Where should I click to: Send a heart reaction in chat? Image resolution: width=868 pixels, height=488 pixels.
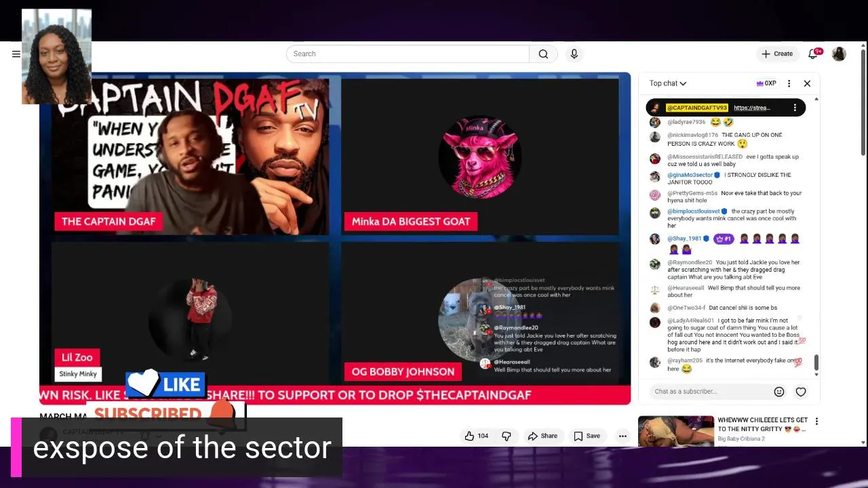click(x=801, y=392)
